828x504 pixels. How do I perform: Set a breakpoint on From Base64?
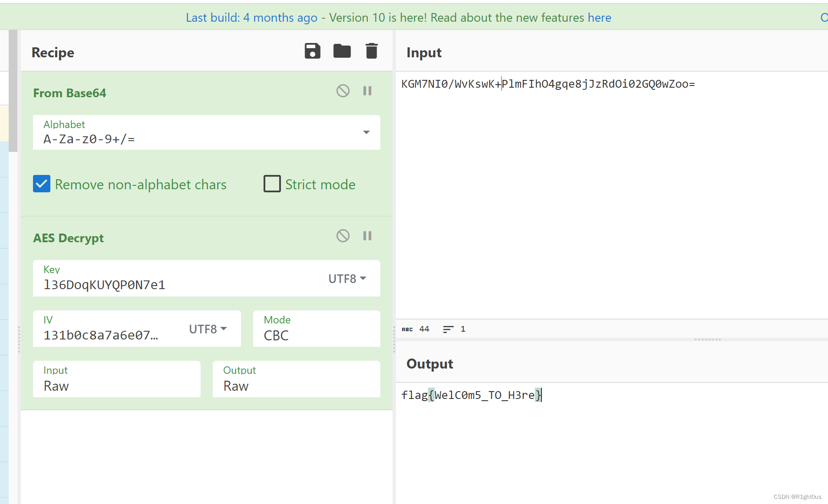367,91
